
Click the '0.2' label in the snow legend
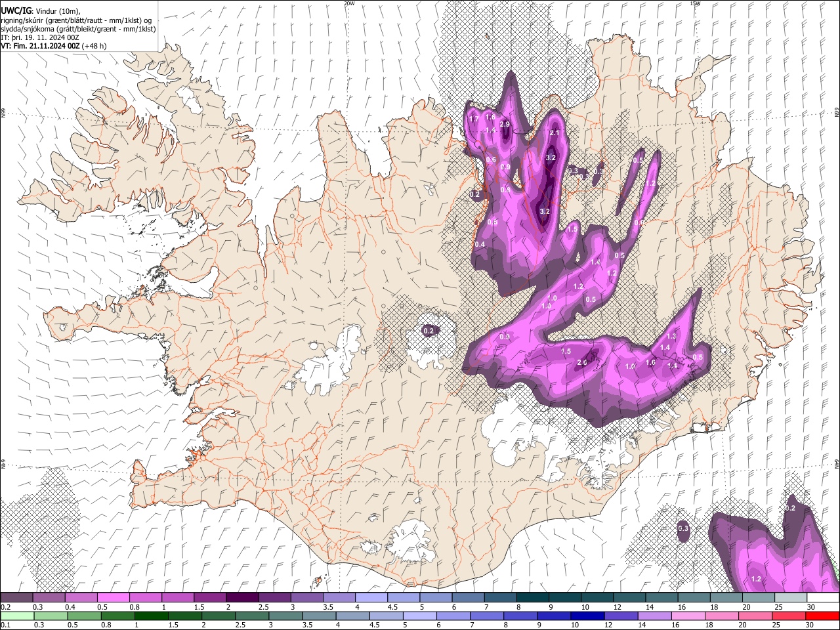coord(5,607)
